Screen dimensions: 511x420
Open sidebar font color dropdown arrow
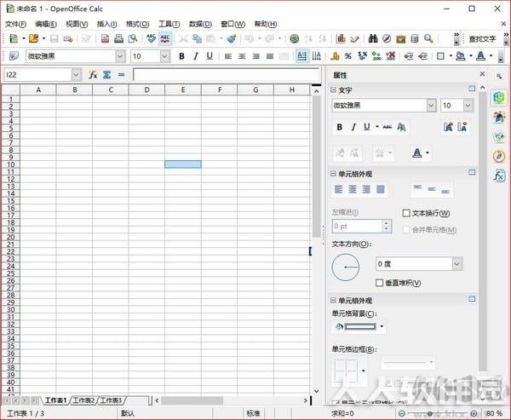coord(428,152)
